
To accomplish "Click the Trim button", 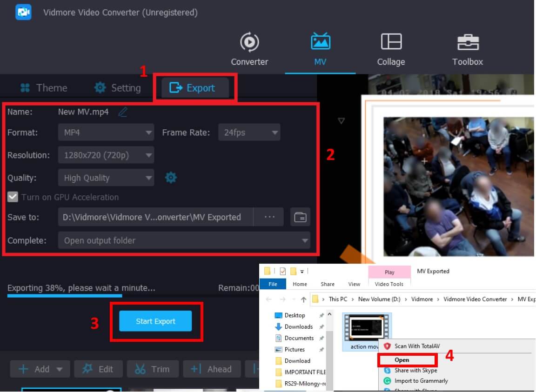I will 152,369.
